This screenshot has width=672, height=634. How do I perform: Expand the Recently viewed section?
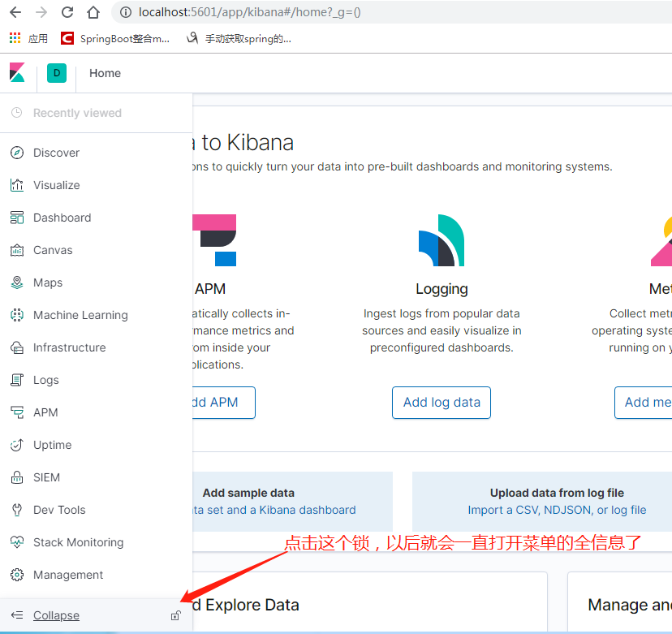pos(78,114)
